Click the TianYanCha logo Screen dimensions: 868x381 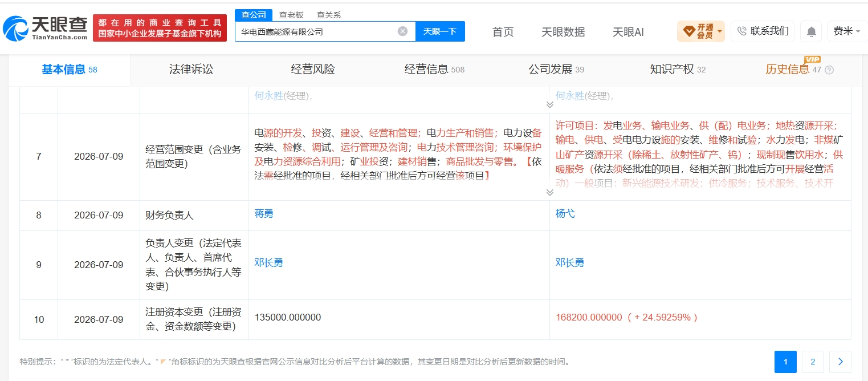[x=46, y=28]
